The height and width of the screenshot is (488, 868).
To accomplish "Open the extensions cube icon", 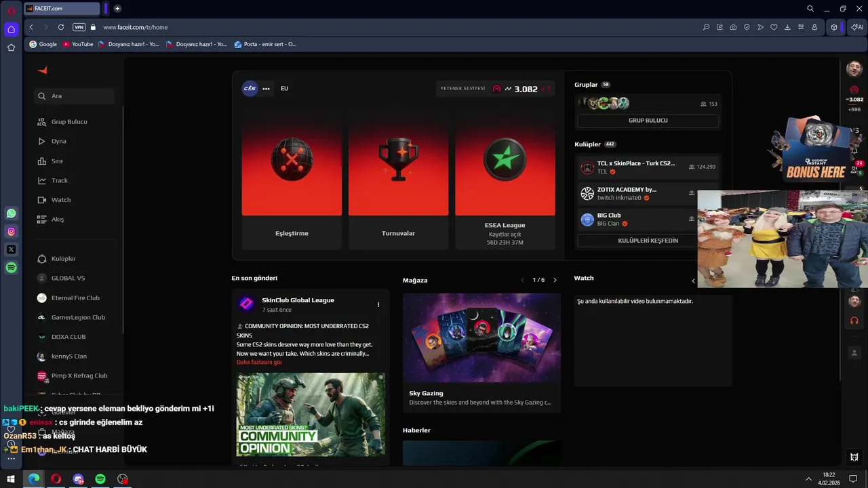I will pos(834,27).
